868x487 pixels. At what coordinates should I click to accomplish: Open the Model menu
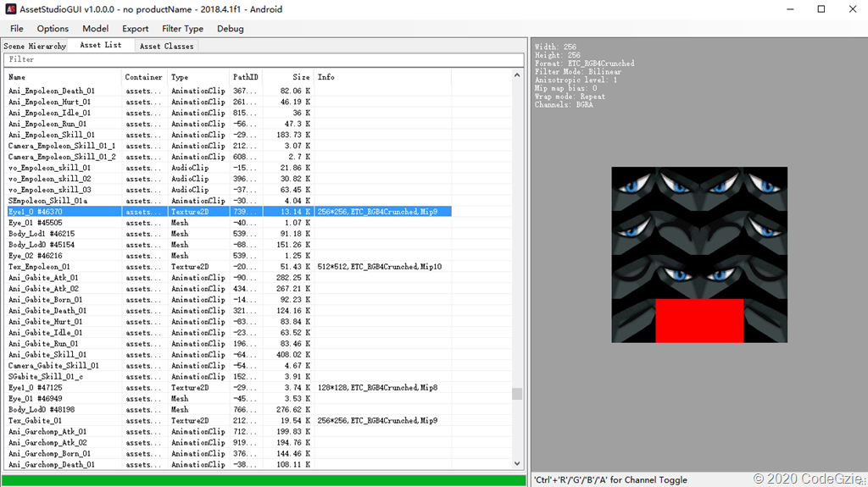(x=95, y=29)
